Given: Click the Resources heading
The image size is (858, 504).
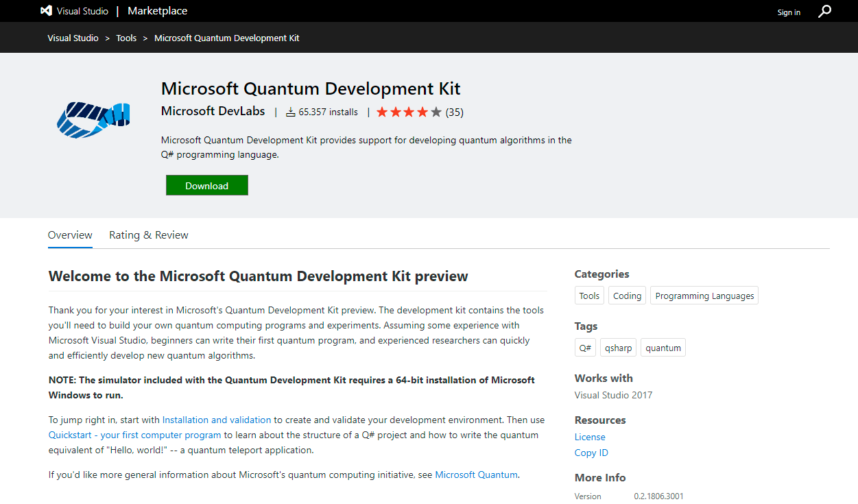Looking at the screenshot, I should (x=600, y=420).
